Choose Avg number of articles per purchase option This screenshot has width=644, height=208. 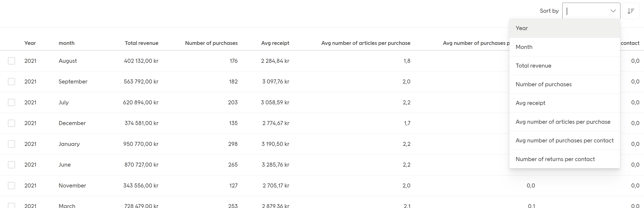coord(563,122)
